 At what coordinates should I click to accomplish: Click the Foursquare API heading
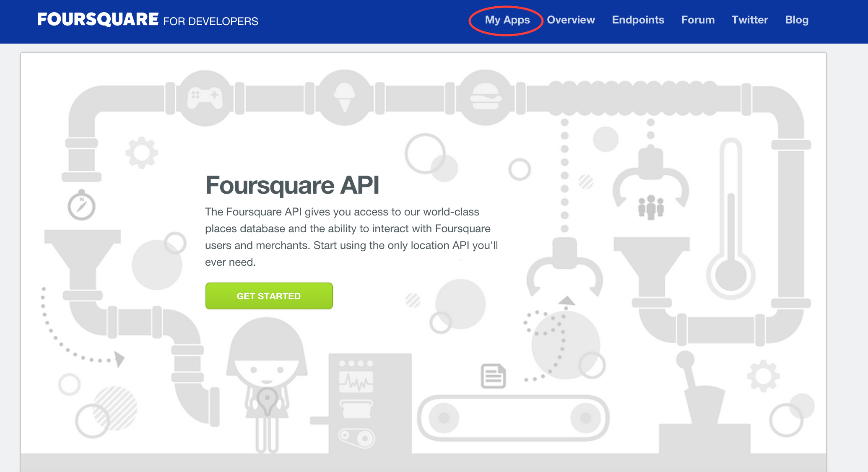292,185
